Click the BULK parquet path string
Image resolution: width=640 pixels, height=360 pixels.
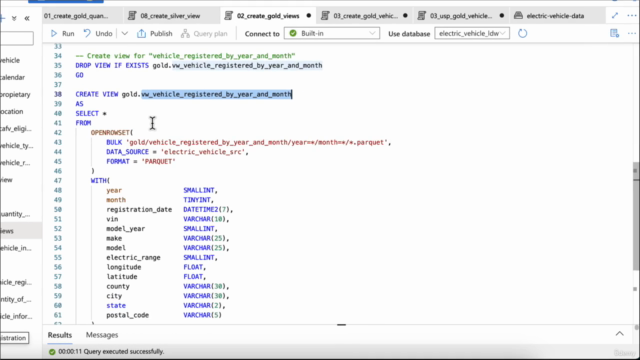click(257, 142)
